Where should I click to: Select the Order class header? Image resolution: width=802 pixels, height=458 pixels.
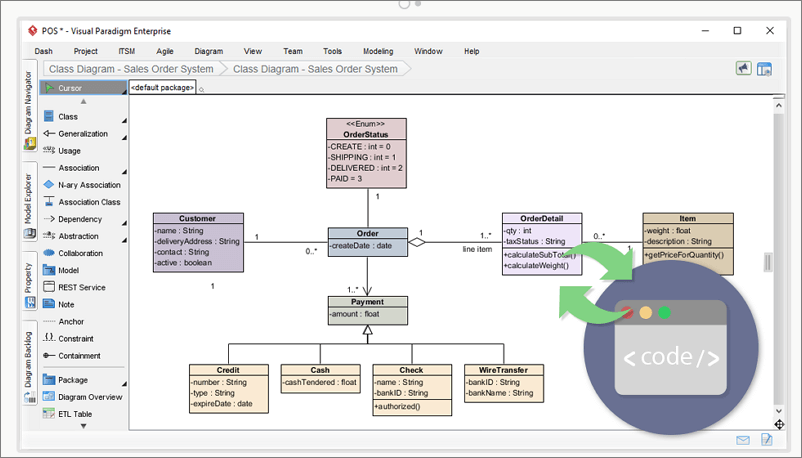click(368, 233)
